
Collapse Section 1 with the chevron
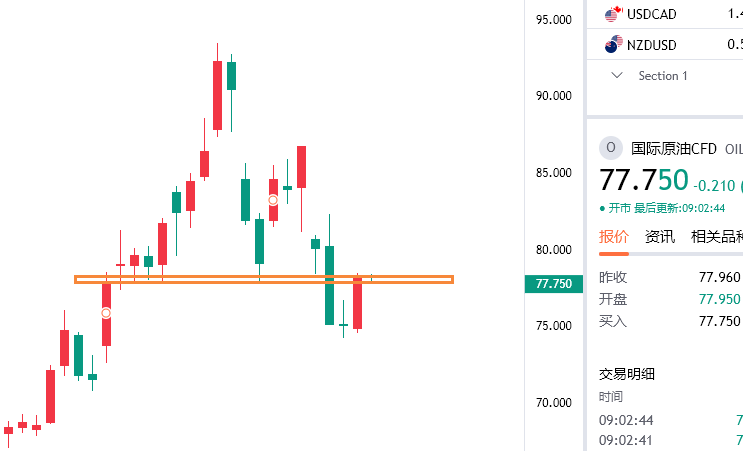coord(616,75)
